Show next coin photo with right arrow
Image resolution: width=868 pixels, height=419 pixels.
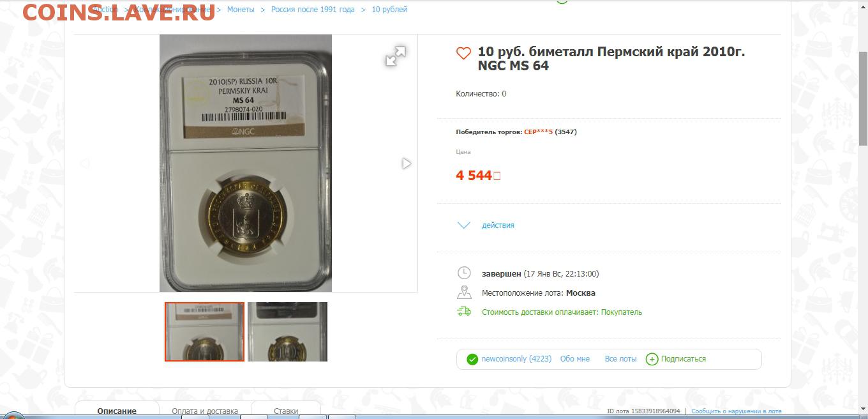tap(407, 164)
